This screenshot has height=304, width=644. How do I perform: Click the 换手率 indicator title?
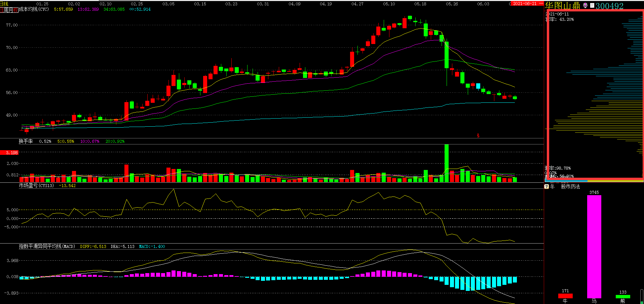26,141
